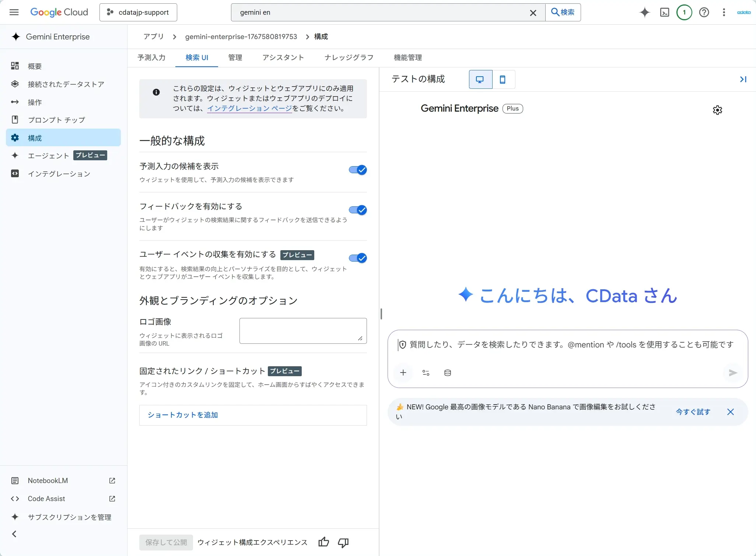Open the cdatajp-support project selector
Image resolution: width=756 pixels, height=556 pixels.
[138, 13]
